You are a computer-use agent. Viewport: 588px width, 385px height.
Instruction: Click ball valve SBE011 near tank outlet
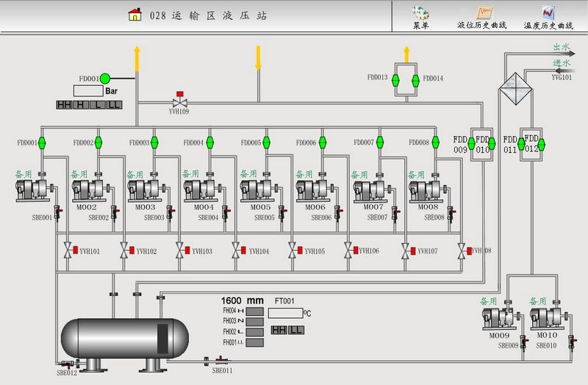tap(223, 361)
